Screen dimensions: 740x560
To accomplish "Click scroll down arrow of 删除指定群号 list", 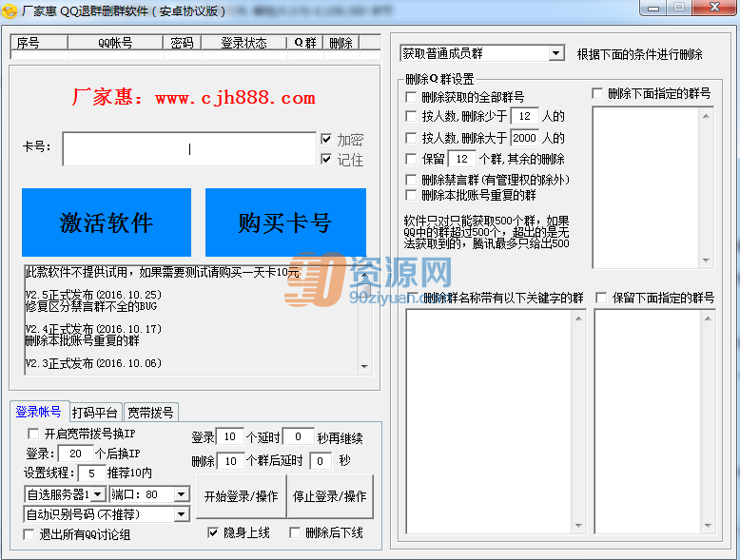I will click(706, 260).
